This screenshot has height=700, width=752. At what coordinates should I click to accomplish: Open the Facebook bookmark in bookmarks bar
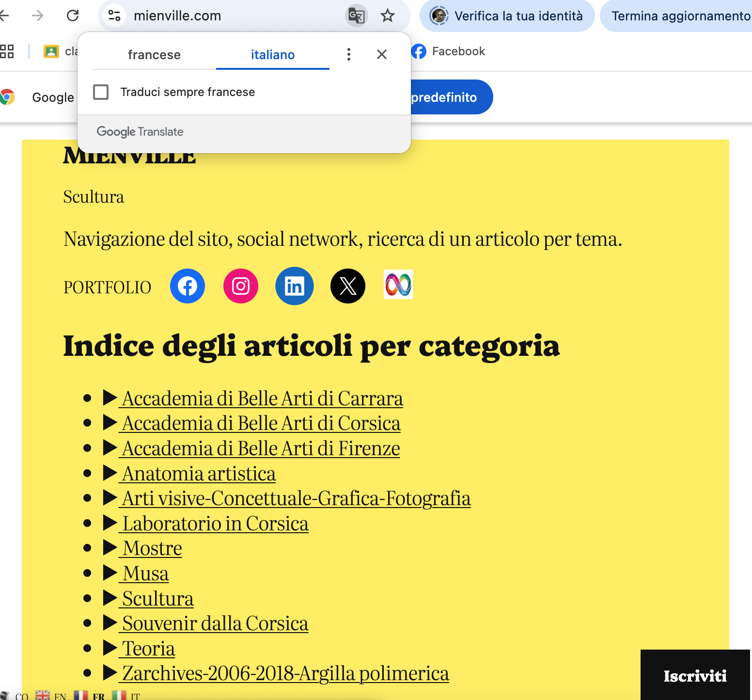[448, 51]
